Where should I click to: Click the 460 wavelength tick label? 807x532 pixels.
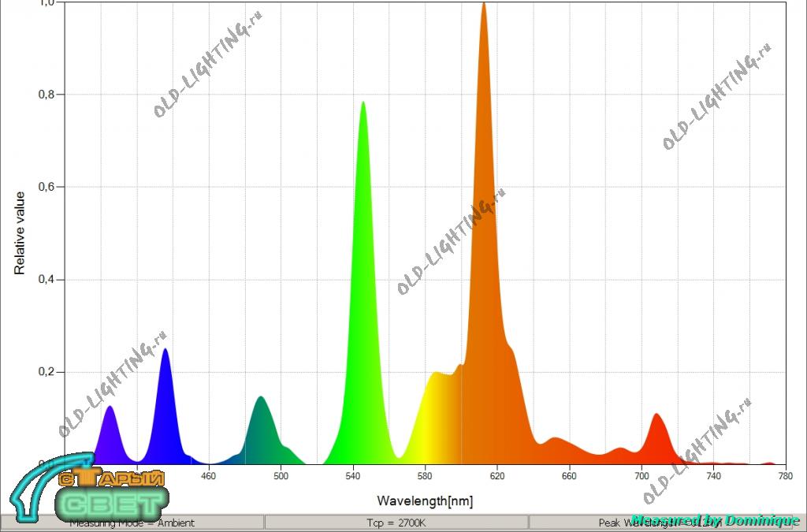(208, 476)
